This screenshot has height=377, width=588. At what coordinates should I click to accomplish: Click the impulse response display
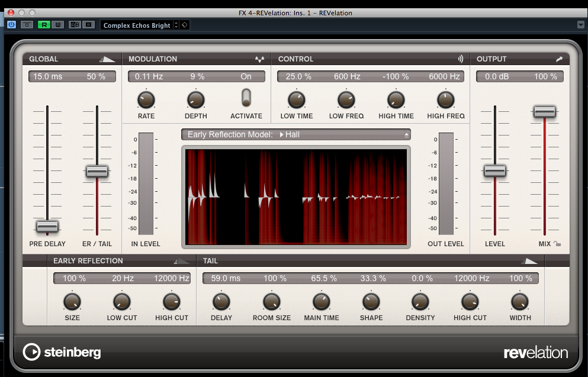(296, 197)
